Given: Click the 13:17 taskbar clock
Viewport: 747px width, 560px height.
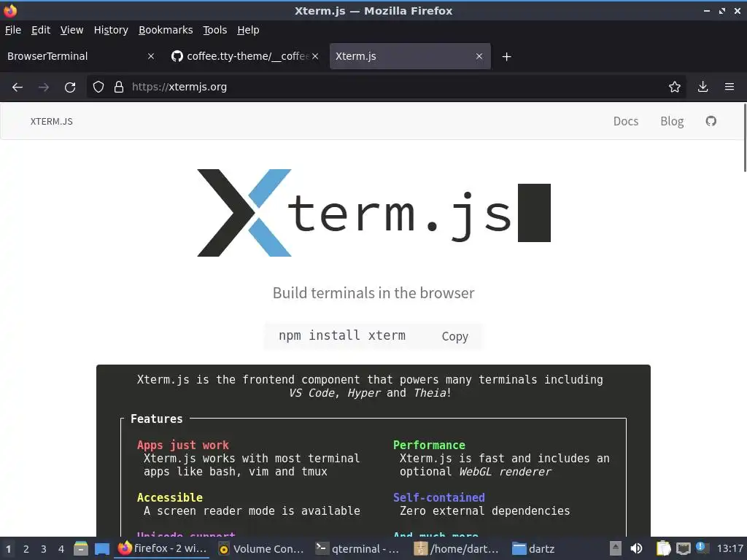Looking at the screenshot, I should [x=729, y=549].
